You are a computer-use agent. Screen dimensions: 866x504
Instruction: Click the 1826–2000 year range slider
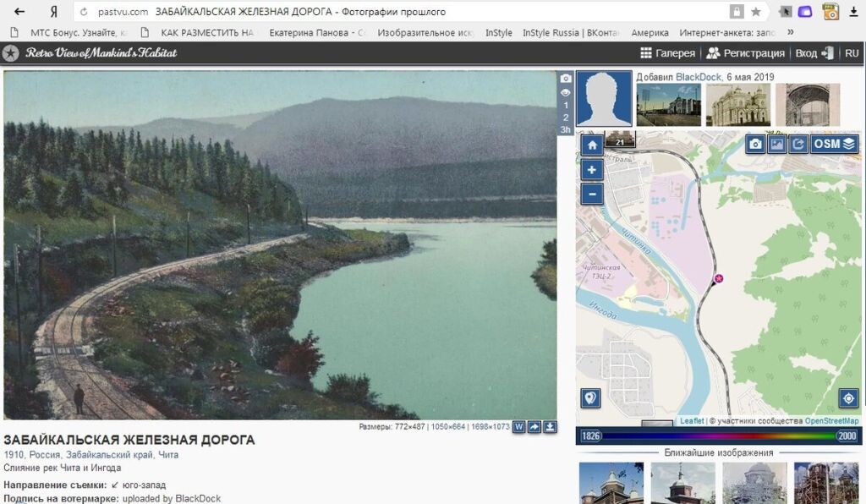[719, 436]
